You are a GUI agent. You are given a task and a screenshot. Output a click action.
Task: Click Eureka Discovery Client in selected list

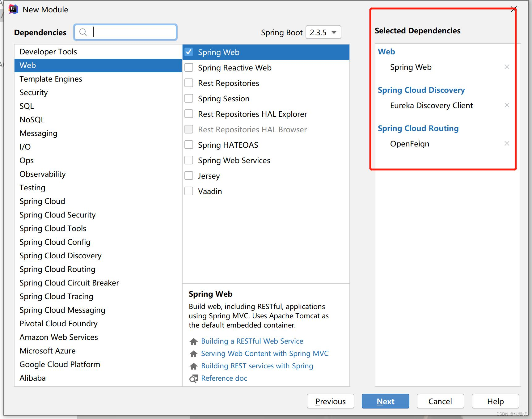pyautogui.click(x=431, y=105)
